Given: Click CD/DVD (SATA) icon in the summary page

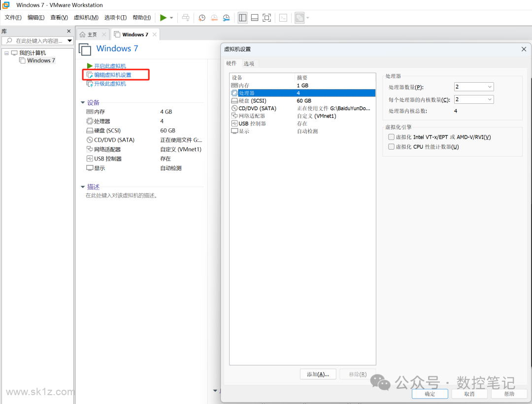Looking at the screenshot, I should point(90,140).
